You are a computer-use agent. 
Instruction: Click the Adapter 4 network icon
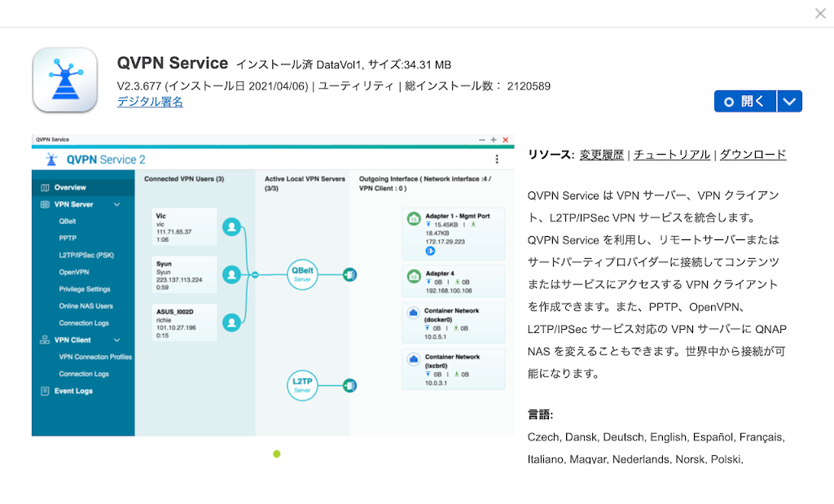click(x=414, y=277)
